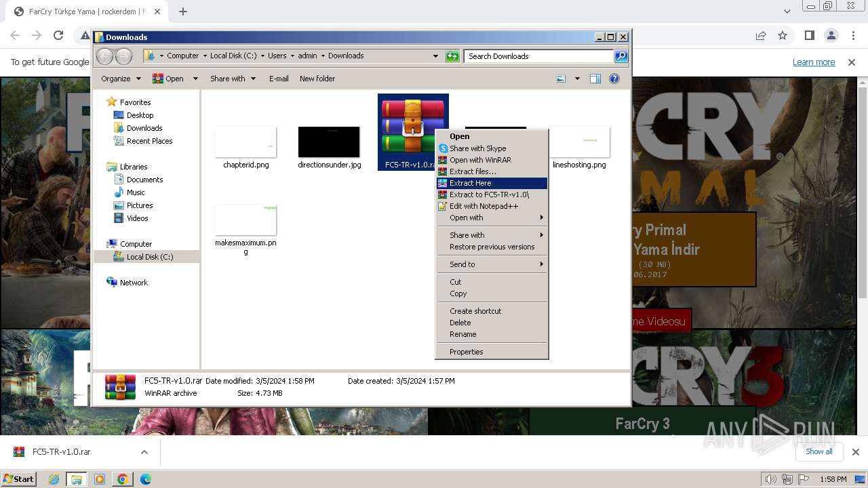The height and width of the screenshot is (488, 868).
Task: Expand Open with submenu in context menu
Action: point(492,218)
